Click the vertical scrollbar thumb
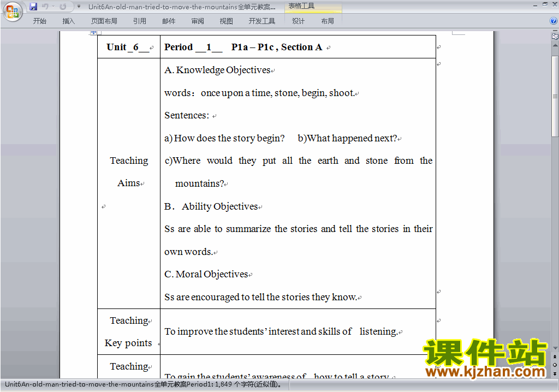This screenshot has width=559, height=392. click(x=555, y=96)
